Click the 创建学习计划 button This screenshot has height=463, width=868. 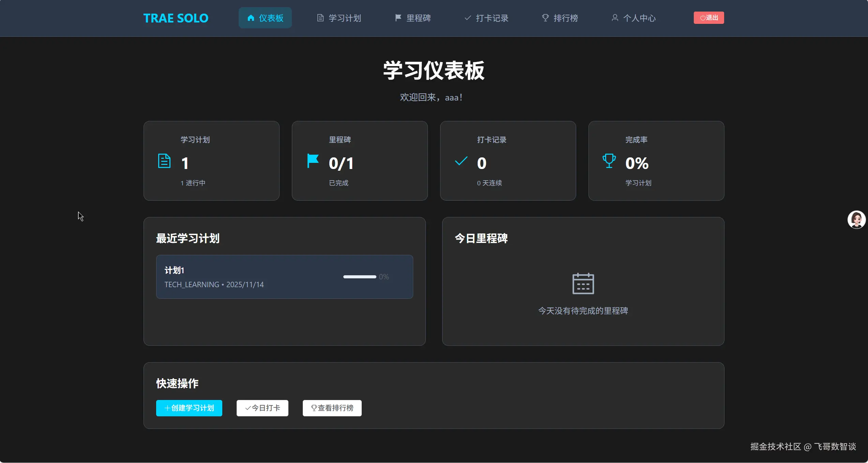(189, 408)
